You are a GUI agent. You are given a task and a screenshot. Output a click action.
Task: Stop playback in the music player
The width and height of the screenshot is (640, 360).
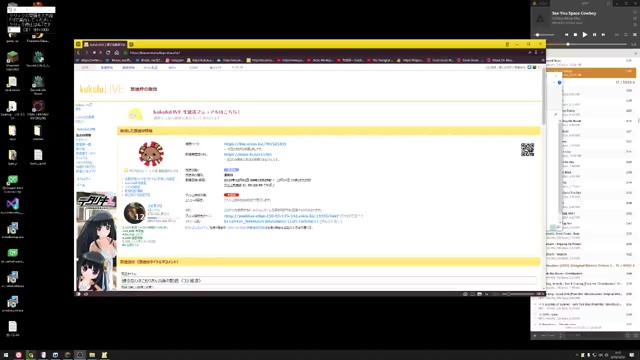tap(576, 35)
